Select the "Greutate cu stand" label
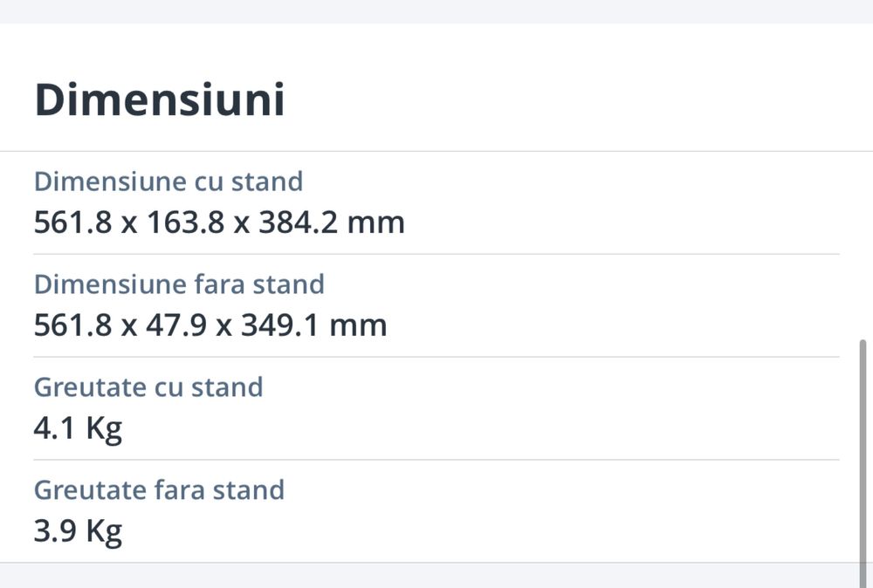Screen dimensions: 873x588 pos(148,386)
